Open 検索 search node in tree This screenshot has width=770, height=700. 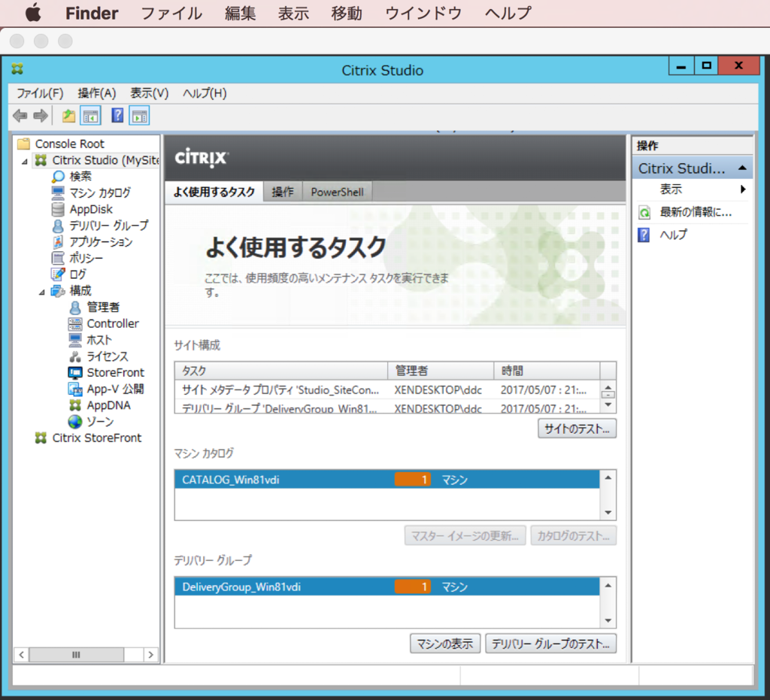pyautogui.click(x=80, y=176)
